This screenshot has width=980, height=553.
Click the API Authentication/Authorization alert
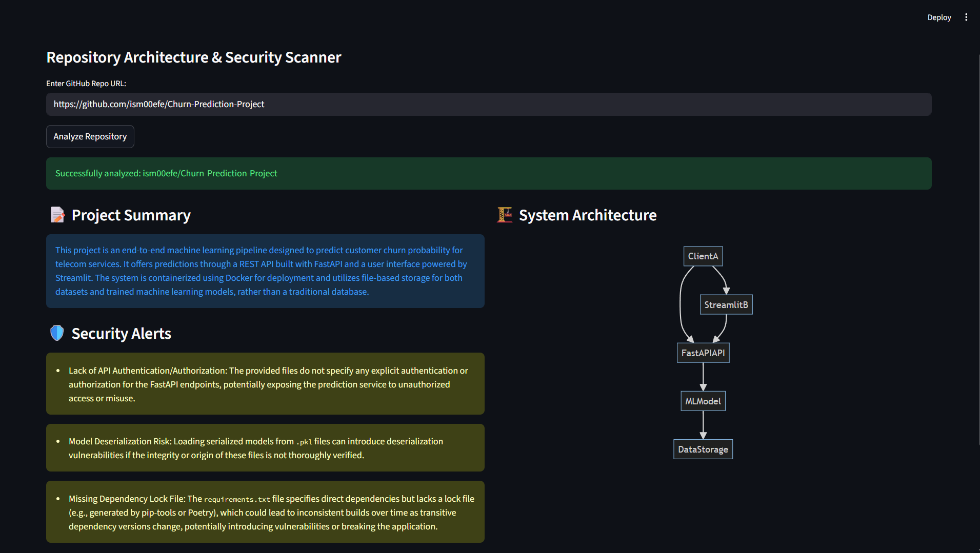tap(265, 384)
